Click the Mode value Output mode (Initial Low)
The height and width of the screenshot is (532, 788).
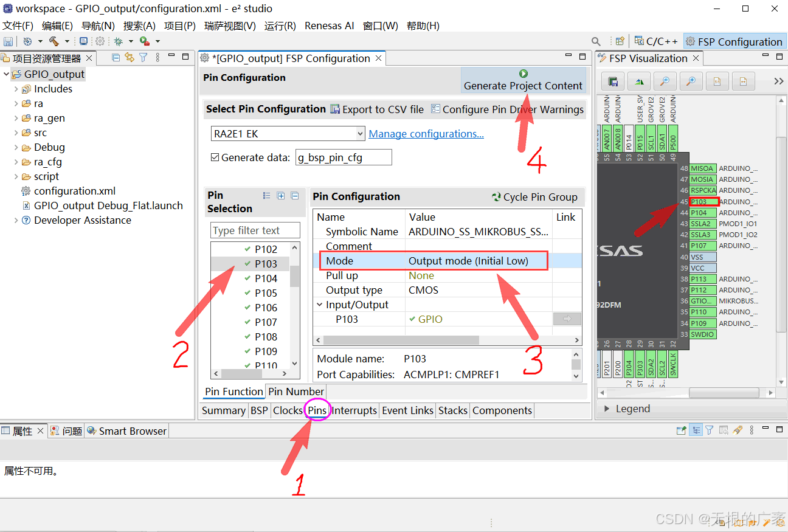(x=468, y=261)
